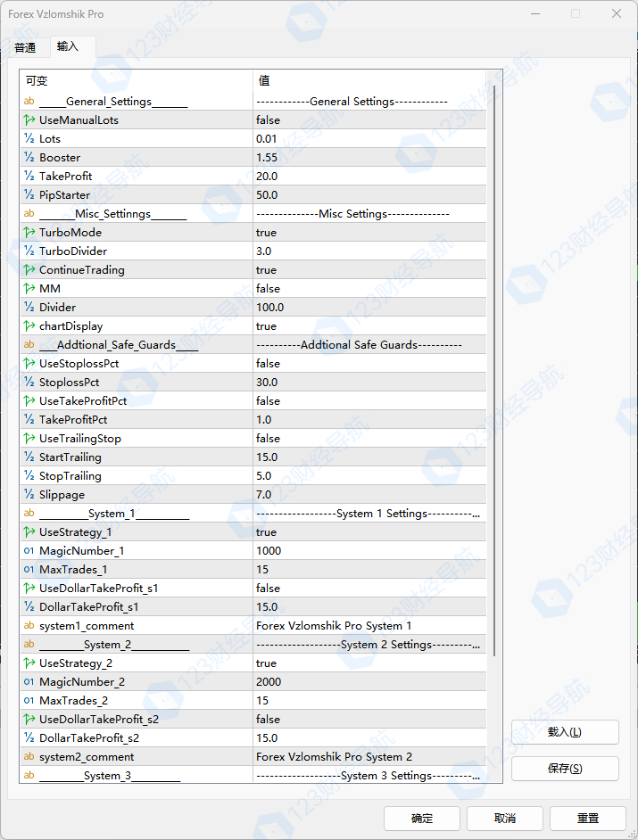Close the Forex Vzlomshik Pro dialog

[617, 13]
